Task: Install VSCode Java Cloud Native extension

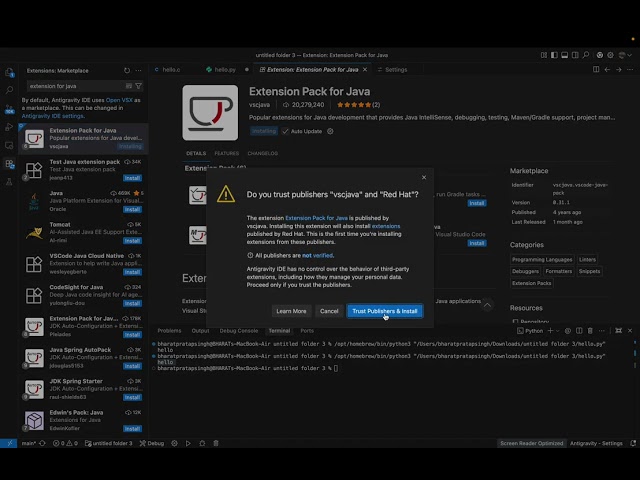Action: click(132, 272)
